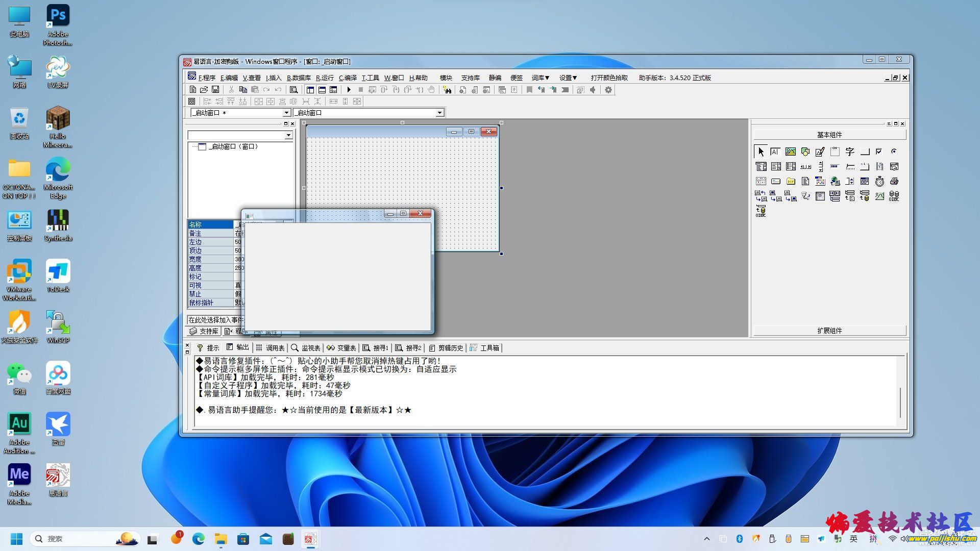Open the "_启动窗口 *" object dropdown
The height and width of the screenshot is (551, 980).
tap(286, 113)
